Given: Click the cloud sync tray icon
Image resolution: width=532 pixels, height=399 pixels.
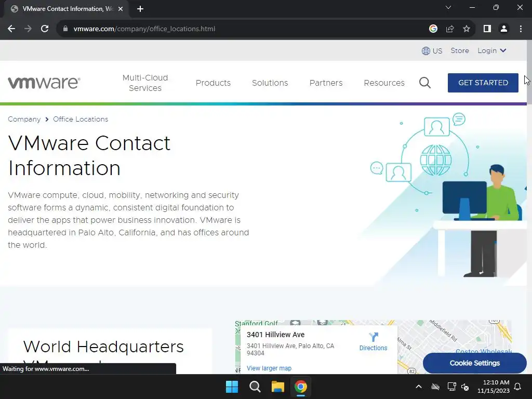Looking at the screenshot, I should tap(435, 387).
